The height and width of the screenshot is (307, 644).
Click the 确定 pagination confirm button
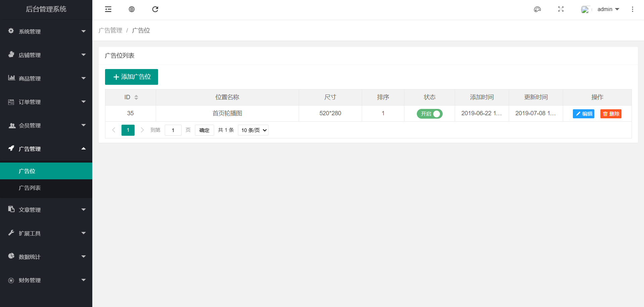[204, 130]
